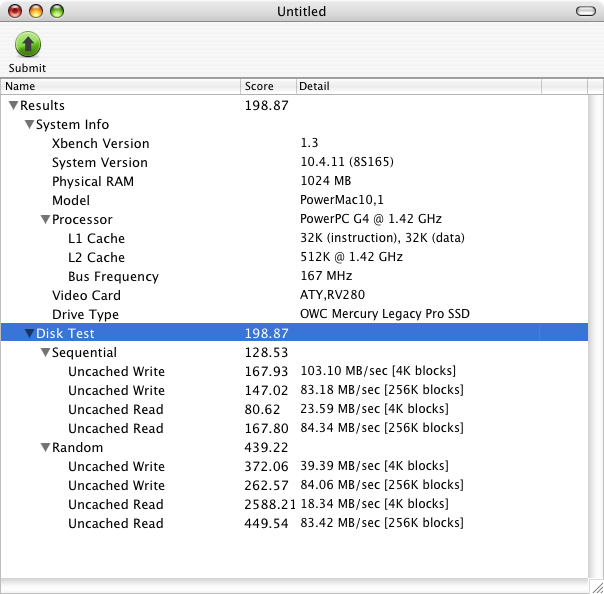This screenshot has width=604, height=594.
Task: Sort by the Score column header
Action: coord(268,87)
